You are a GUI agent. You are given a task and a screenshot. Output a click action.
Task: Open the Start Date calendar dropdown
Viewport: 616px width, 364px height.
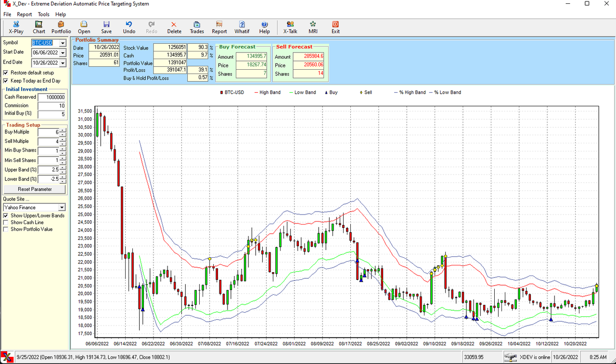63,52
